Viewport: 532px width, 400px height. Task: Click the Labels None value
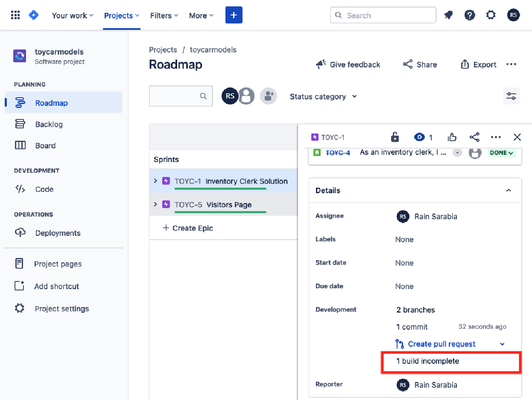point(404,240)
